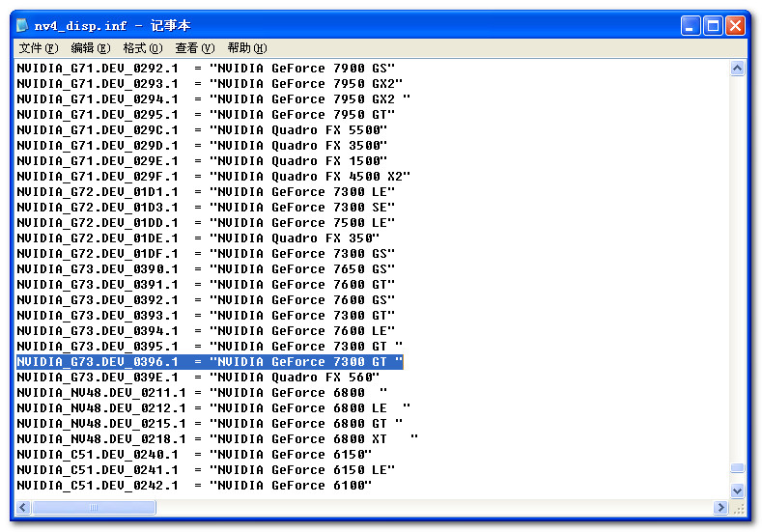Click the DEV_0395.1 GeForce 7300 GT line
Image resolution: width=762 pixels, height=532 pixels.
(210, 347)
